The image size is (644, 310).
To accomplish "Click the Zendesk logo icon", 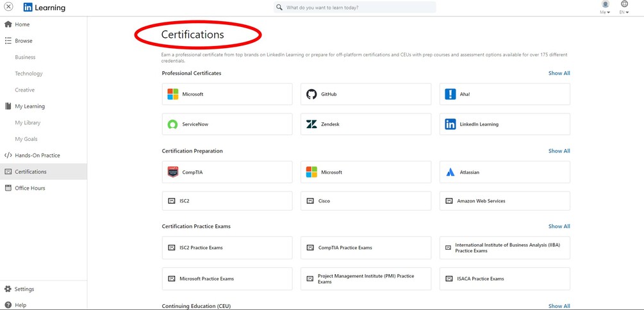I will click(311, 124).
